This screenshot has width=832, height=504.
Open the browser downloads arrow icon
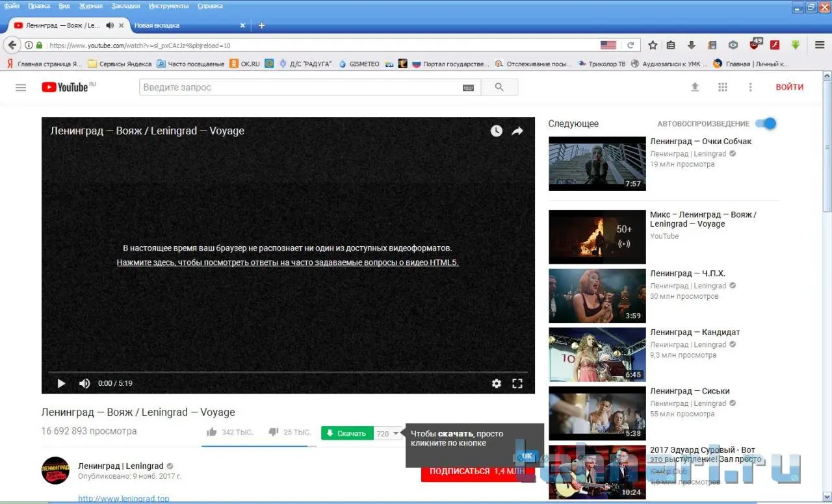692,45
